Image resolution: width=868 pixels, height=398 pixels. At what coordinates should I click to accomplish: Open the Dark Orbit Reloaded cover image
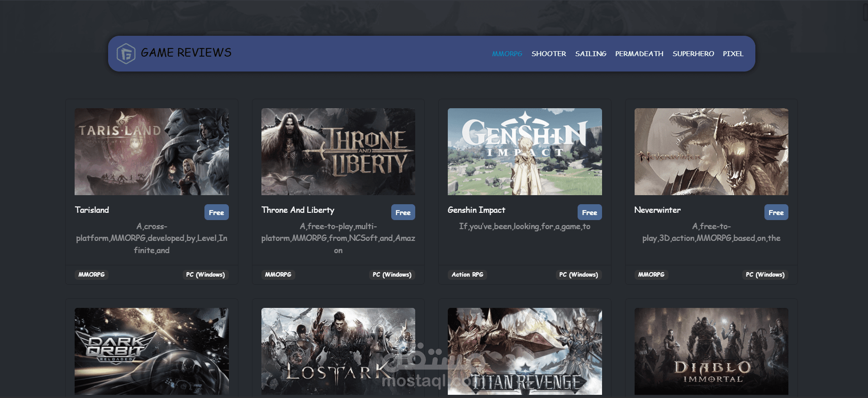pyautogui.click(x=152, y=351)
